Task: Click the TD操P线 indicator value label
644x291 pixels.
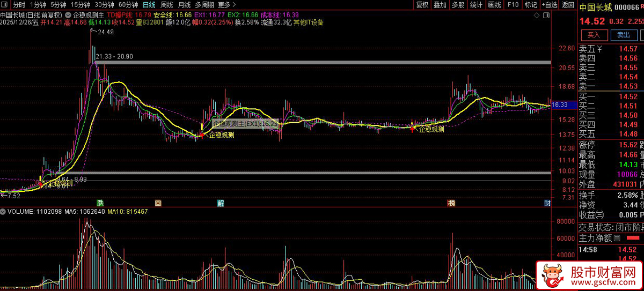Action: 128,15
